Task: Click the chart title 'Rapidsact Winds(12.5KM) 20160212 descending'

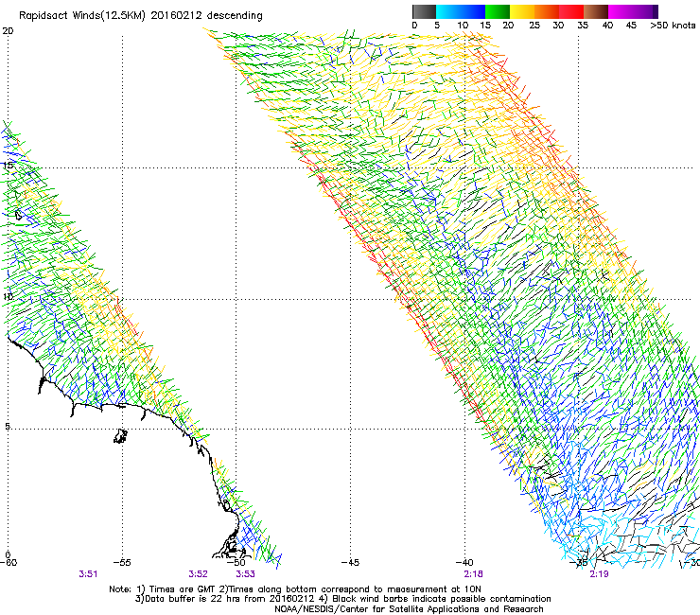Action: click(141, 16)
